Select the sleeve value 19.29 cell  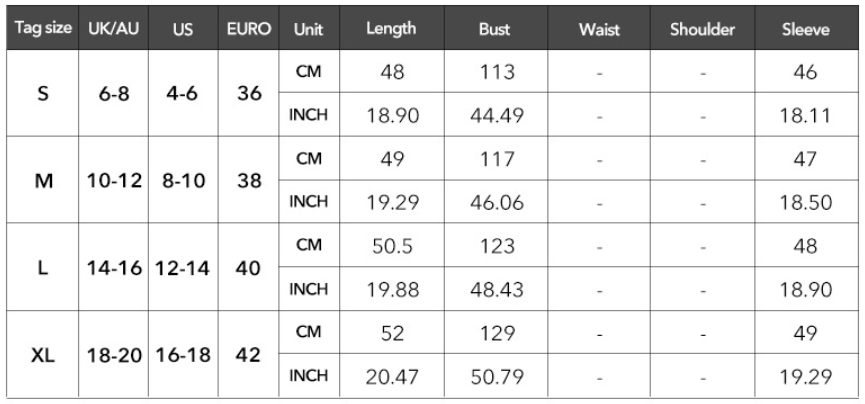point(806,376)
